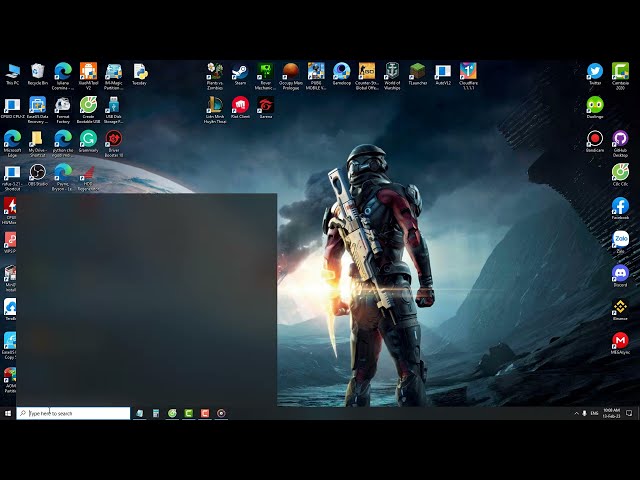Open the This PC desktop icon

[12, 75]
